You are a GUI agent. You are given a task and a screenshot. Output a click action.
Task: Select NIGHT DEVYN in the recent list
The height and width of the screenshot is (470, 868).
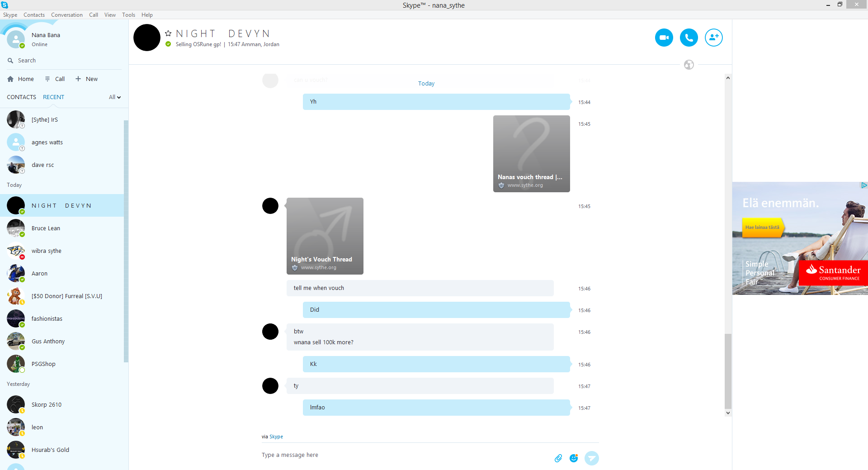pyautogui.click(x=62, y=205)
